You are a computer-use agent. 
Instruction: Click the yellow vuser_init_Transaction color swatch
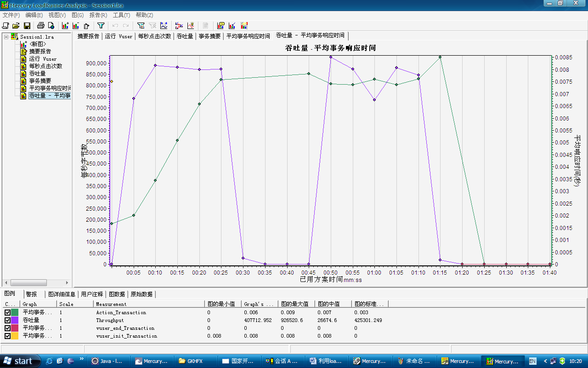click(x=15, y=336)
